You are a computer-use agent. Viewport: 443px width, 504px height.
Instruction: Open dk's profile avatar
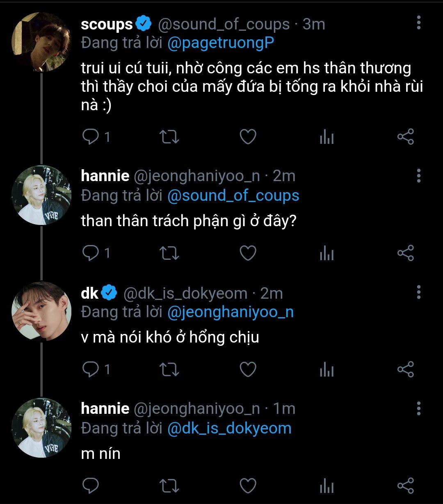[41, 311]
